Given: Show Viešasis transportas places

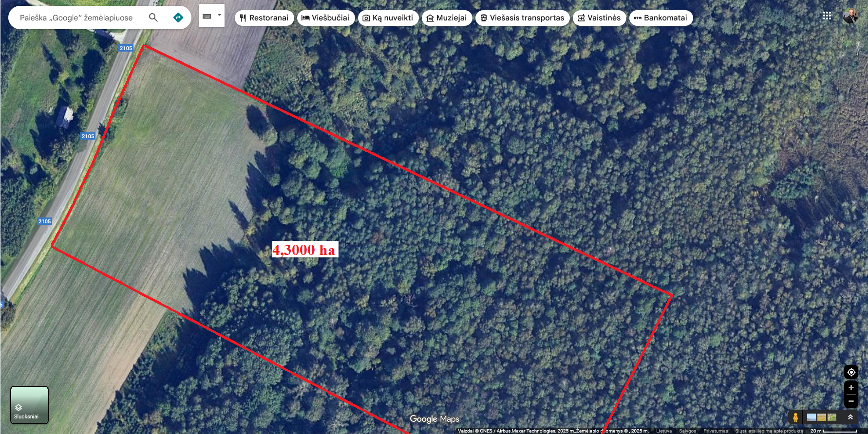Looking at the screenshot, I should point(523,18).
